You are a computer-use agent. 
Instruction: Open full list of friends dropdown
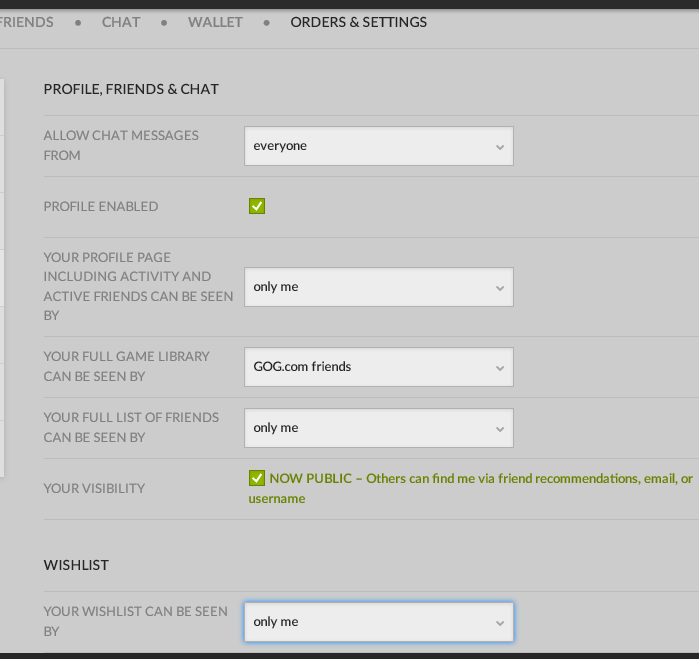[379, 428]
